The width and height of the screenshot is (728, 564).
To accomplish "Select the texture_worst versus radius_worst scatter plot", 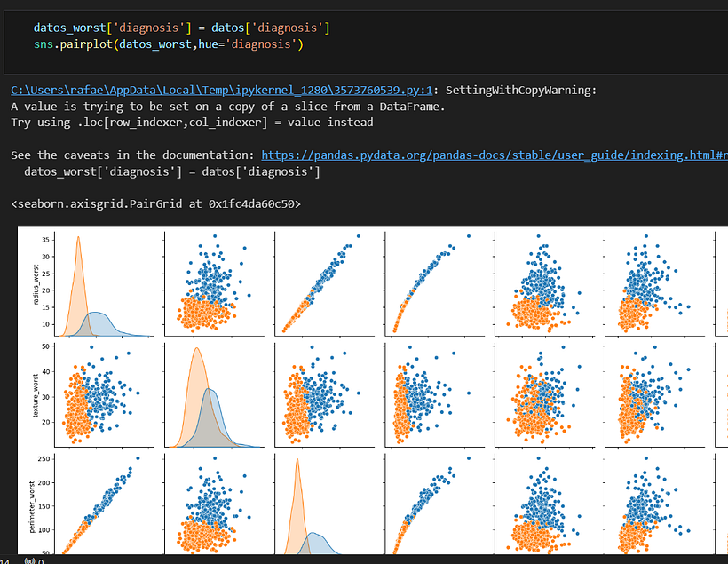I will click(104, 395).
